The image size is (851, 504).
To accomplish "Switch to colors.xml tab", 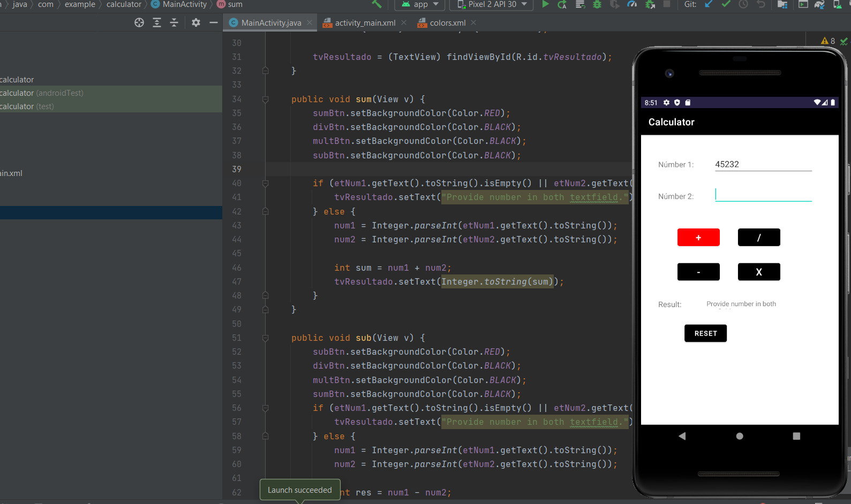I will click(447, 23).
